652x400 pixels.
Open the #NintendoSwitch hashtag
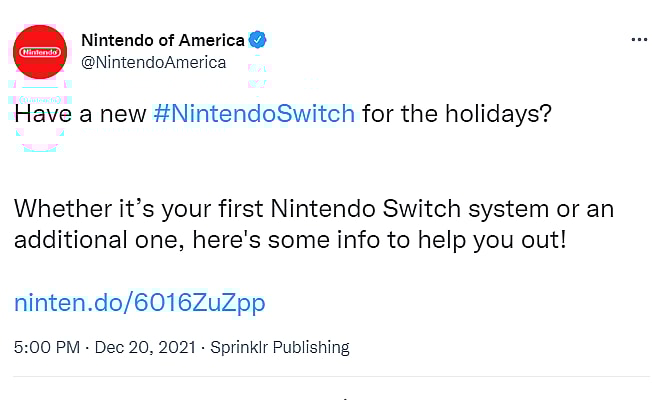point(255,112)
